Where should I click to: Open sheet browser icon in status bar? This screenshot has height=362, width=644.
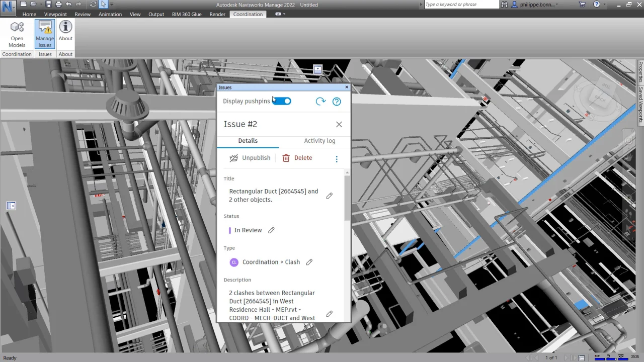click(x=581, y=357)
